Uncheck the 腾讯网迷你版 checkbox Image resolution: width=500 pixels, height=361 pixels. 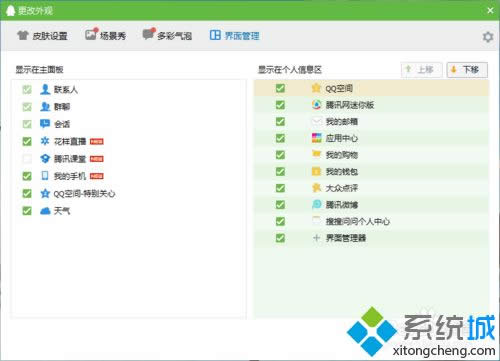coord(280,105)
